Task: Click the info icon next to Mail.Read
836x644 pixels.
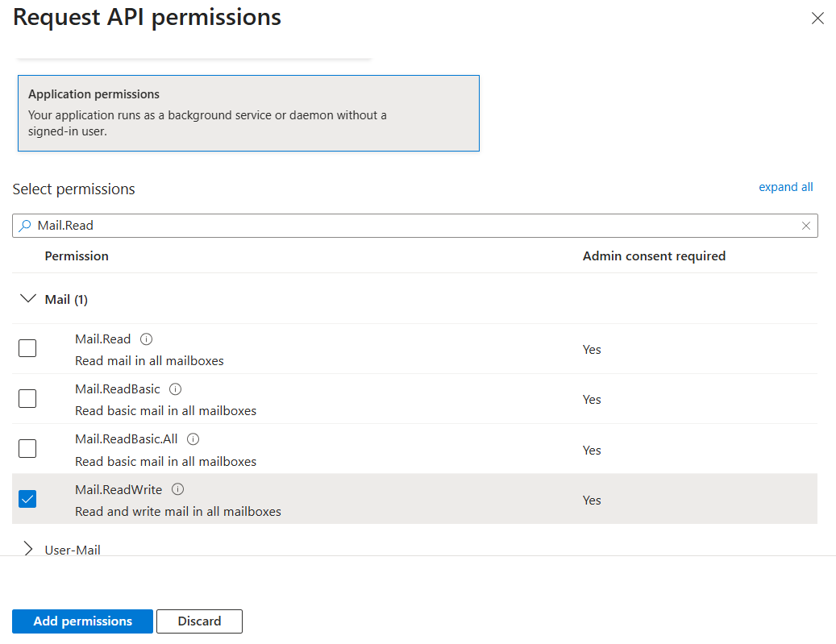Action: (146, 339)
